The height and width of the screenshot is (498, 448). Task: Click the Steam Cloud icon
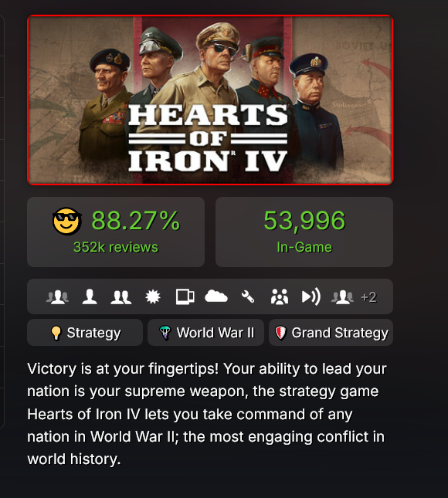point(216,296)
